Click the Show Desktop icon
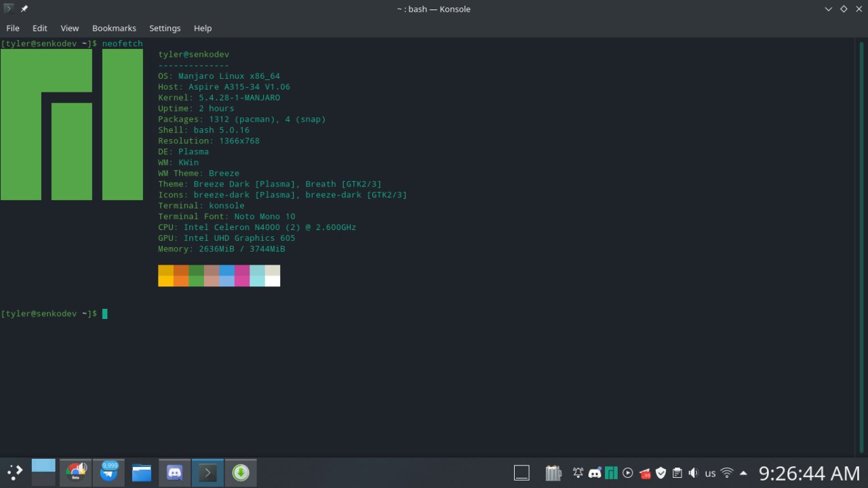The width and height of the screenshot is (868, 488). click(x=521, y=472)
